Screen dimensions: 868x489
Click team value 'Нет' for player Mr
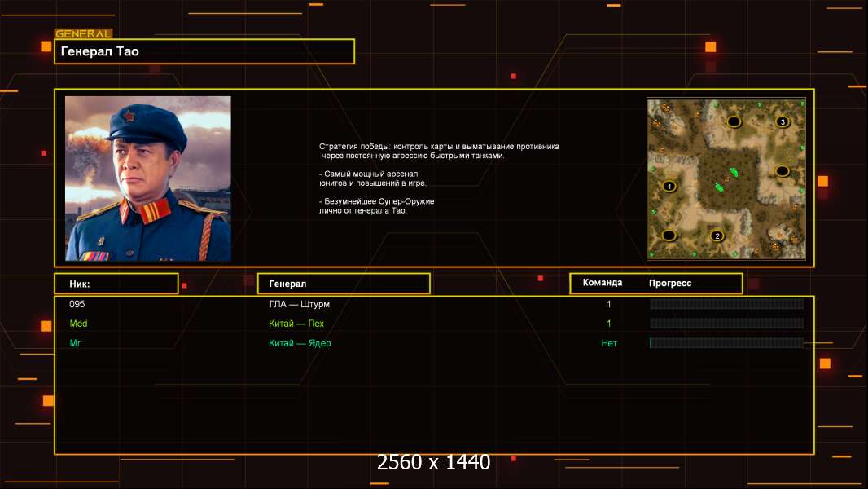(x=609, y=343)
